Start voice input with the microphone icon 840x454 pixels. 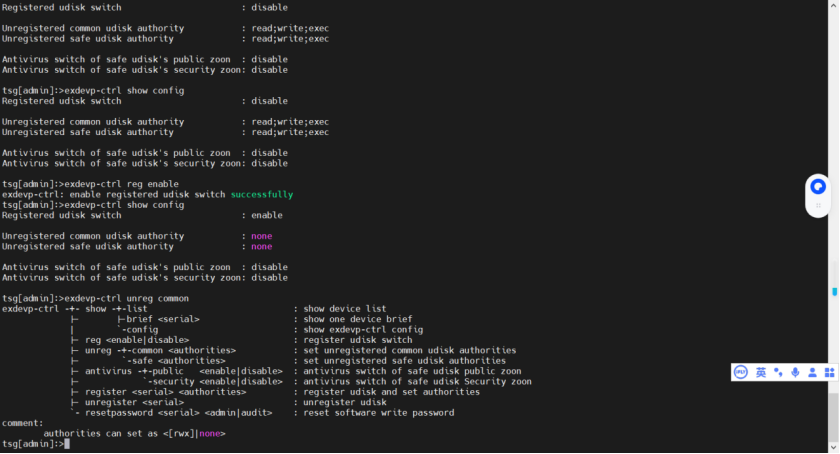(796, 372)
